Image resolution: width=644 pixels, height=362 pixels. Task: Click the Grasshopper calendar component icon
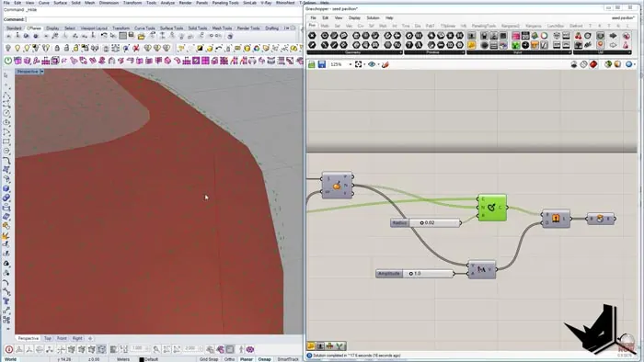(525, 36)
